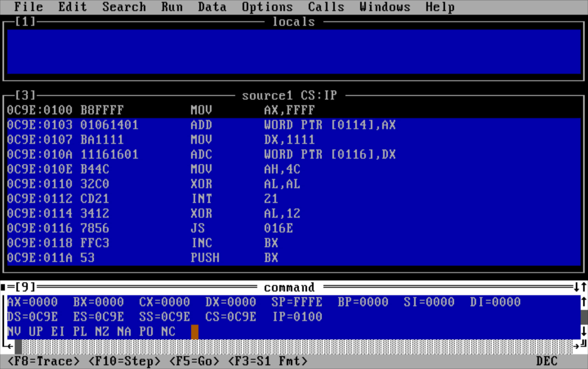Click the F10=Step button

click(x=124, y=361)
